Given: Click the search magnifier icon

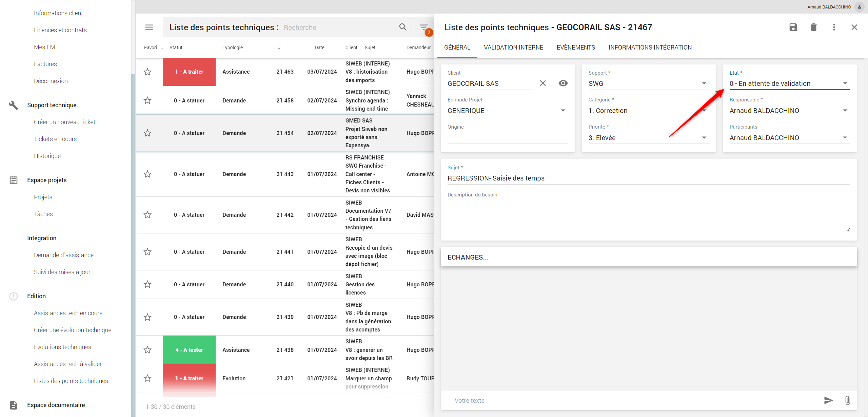Looking at the screenshot, I should click(x=403, y=27).
